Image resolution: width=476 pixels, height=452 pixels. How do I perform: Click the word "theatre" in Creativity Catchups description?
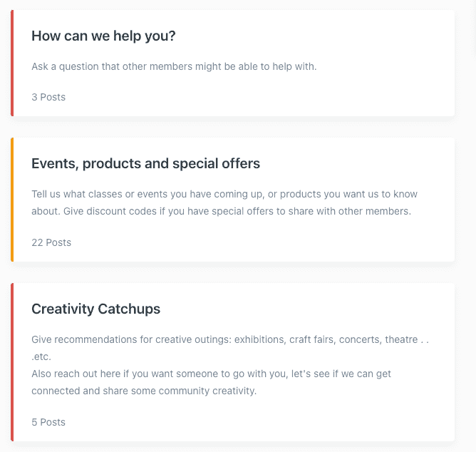[x=401, y=339]
